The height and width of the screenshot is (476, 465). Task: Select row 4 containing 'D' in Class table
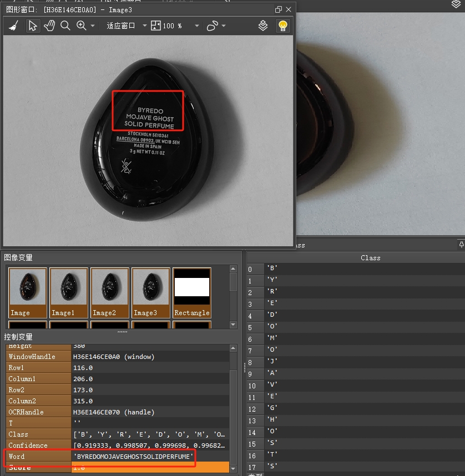356,316
